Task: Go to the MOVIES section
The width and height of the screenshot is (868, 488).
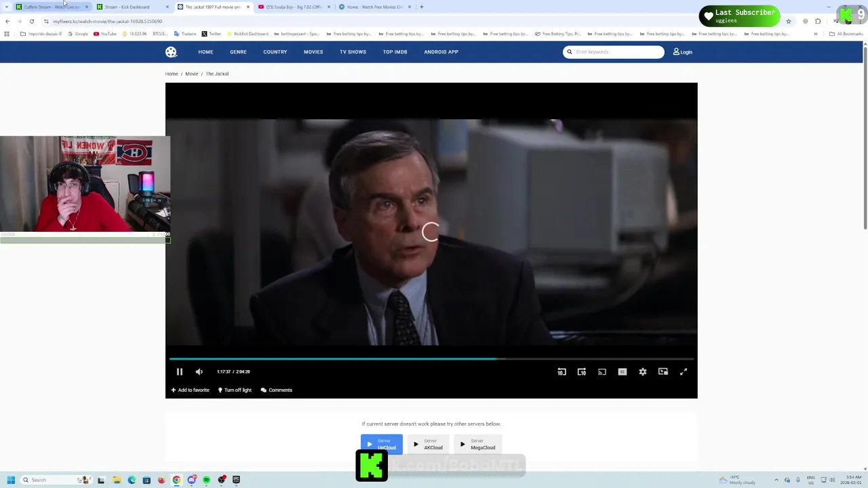Action: (x=313, y=52)
